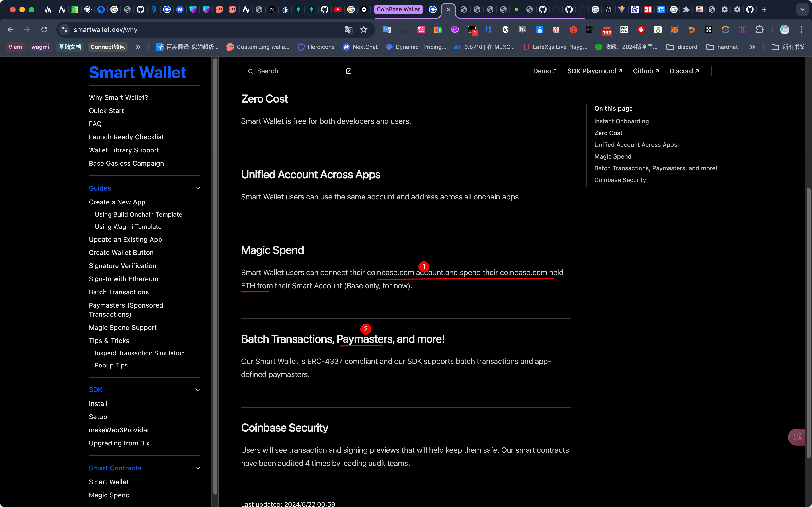Open the browser profile avatar
812x507 pixels.
(x=785, y=30)
